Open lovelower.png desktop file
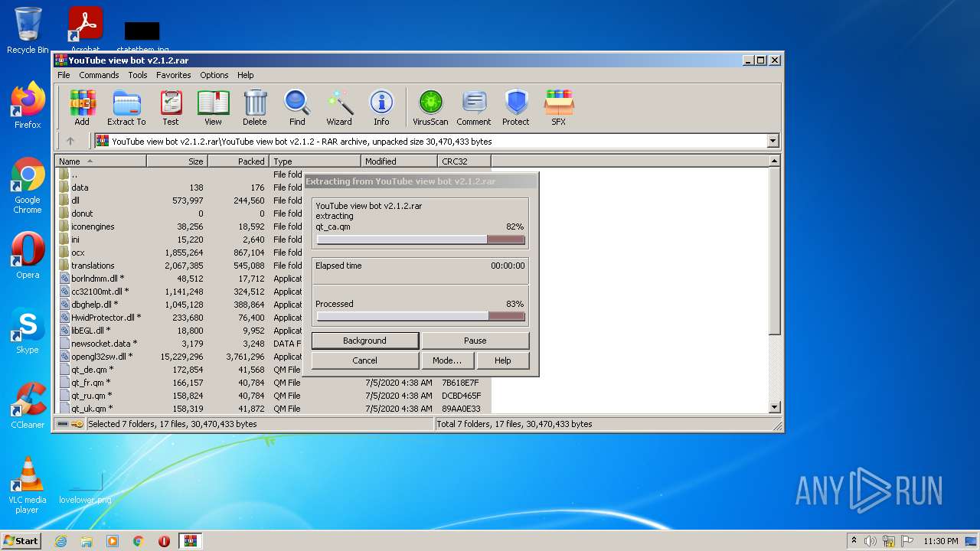 pos(85,487)
